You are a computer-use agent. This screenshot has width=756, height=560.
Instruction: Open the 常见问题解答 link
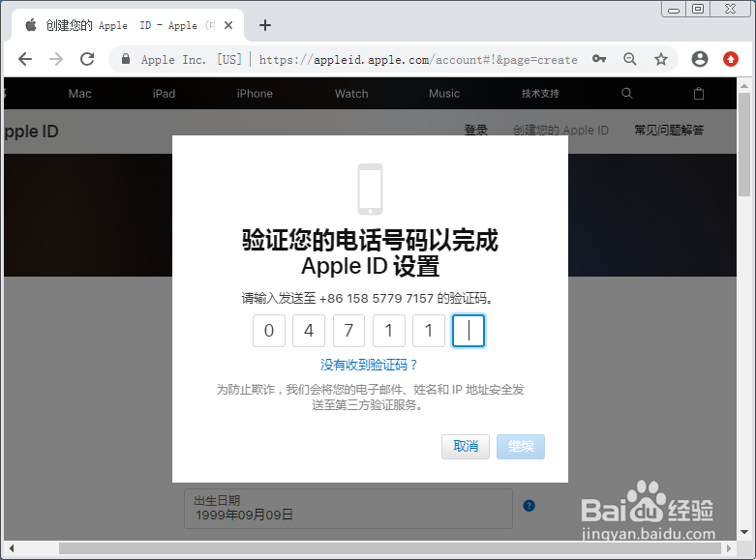point(669,131)
